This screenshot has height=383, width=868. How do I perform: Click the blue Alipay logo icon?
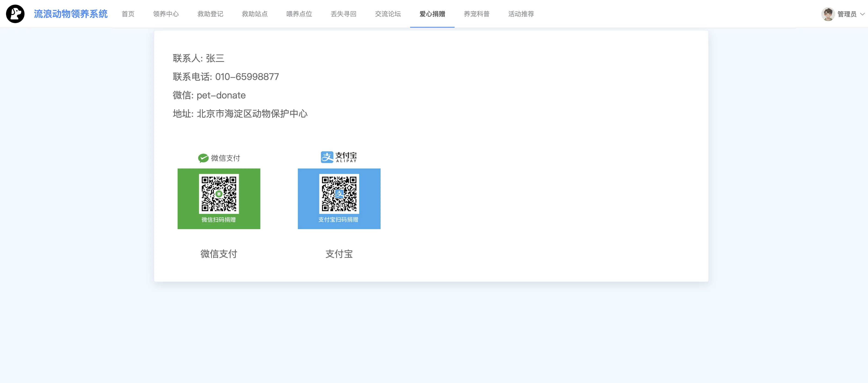pos(327,157)
